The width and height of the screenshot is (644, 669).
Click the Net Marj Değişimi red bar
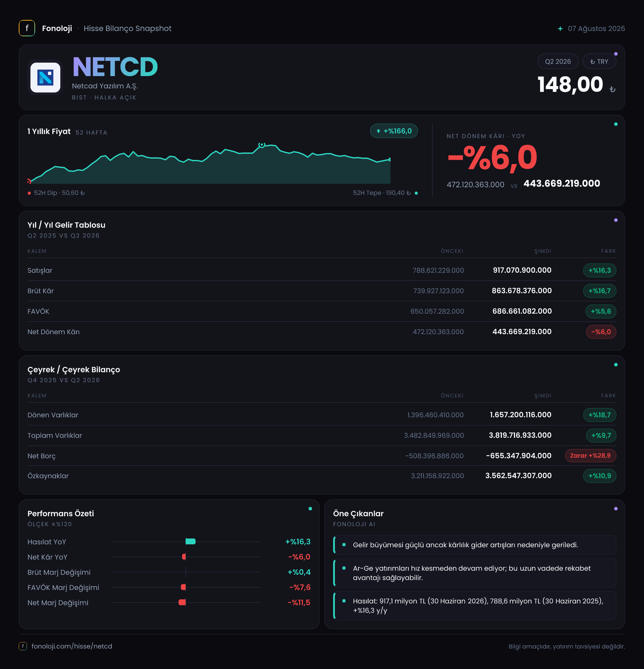coord(182,603)
